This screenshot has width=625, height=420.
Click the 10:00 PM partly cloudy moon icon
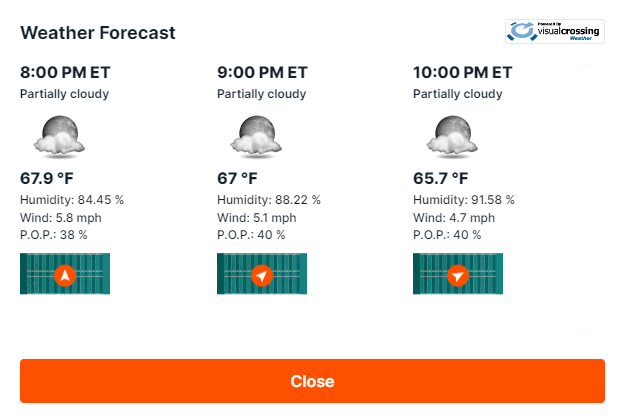[452, 135]
